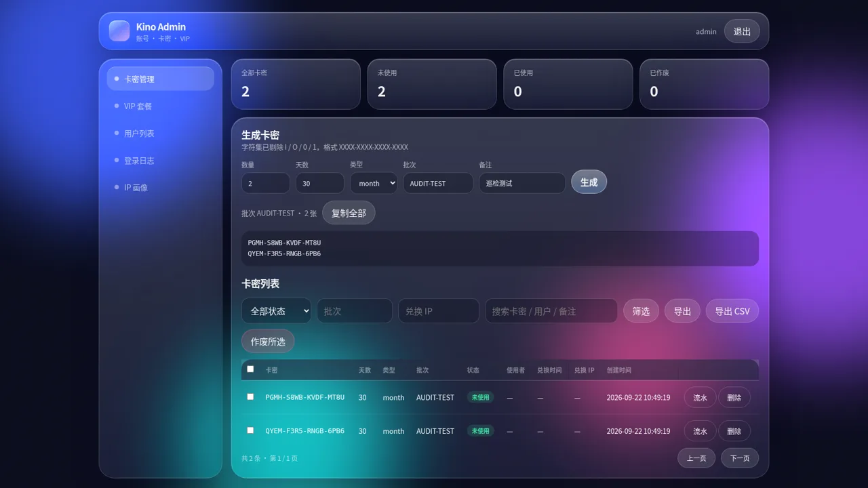Go to previous page with 上一页
The height and width of the screenshot is (488, 868).
696,457
